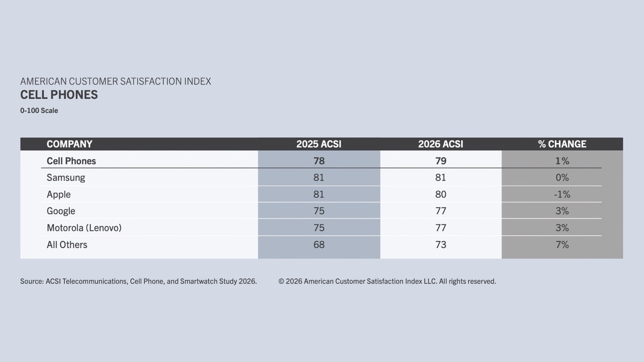Image resolution: width=644 pixels, height=362 pixels.
Task: Select the Motorola (Lenovo) row label
Action: point(84,228)
